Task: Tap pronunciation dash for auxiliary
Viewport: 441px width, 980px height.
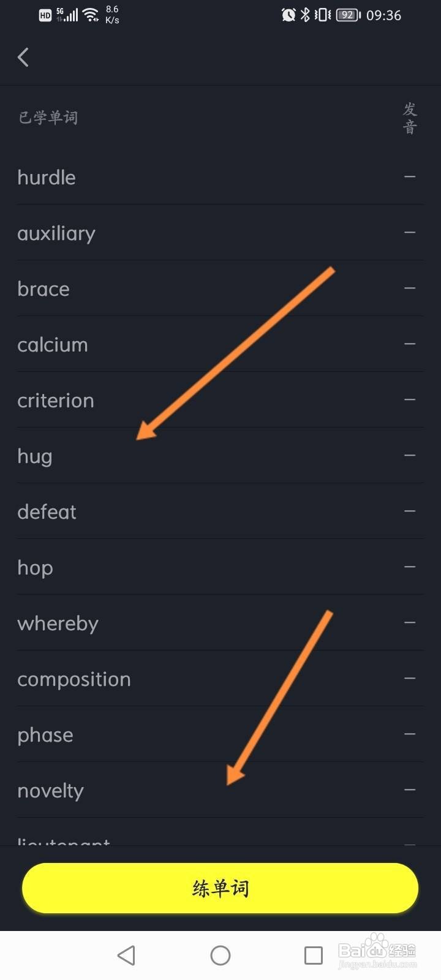Action: [410, 233]
